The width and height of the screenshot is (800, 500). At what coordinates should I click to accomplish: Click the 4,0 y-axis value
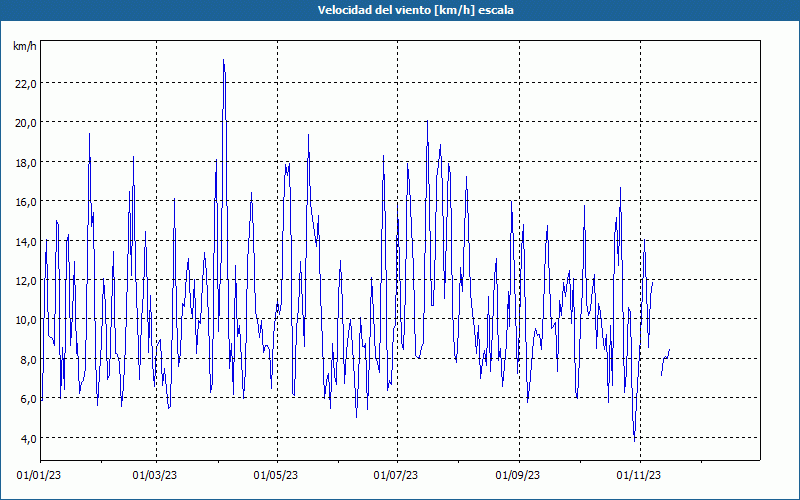pyautogui.click(x=28, y=439)
